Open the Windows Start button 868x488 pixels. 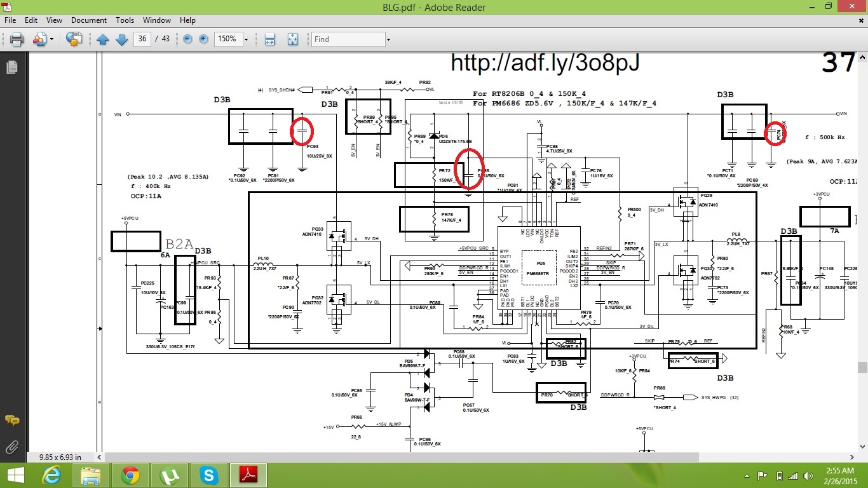pos(15,475)
